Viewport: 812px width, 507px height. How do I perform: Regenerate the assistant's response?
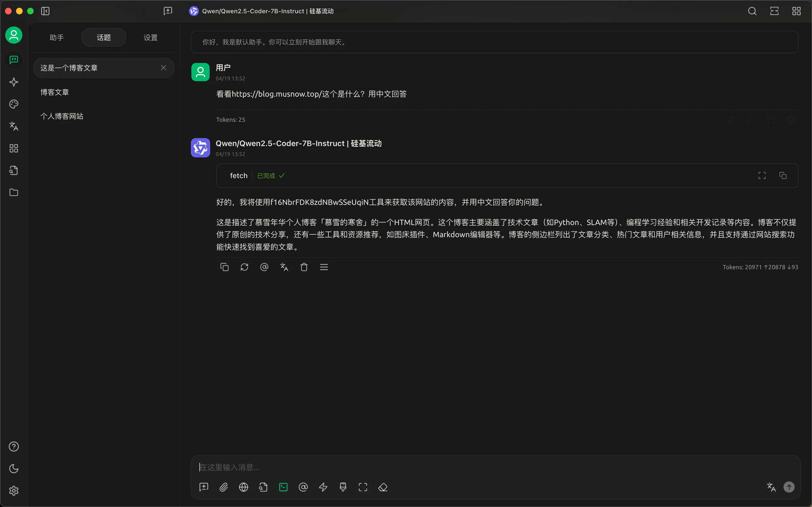tap(244, 266)
